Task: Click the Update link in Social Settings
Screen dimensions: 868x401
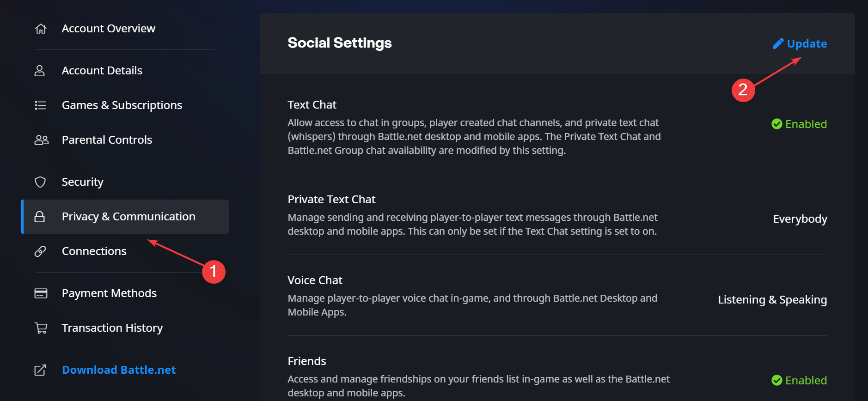Action: [x=807, y=43]
